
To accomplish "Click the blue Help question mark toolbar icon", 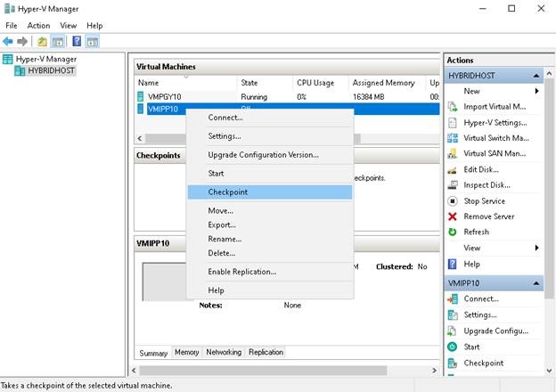I will pyautogui.click(x=77, y=41).
